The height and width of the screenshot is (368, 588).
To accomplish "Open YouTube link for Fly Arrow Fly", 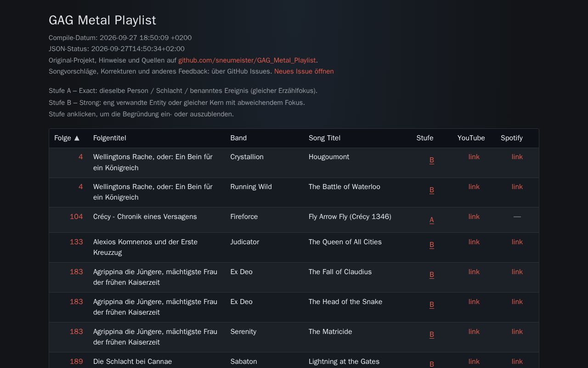I will tap(474, 217).
